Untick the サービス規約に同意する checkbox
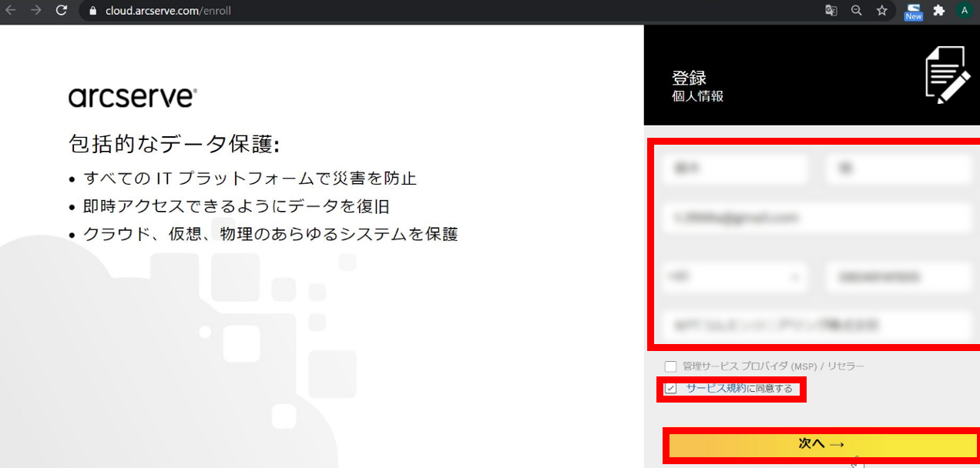Screen dimensions: 980x468 tap(670, 388)
